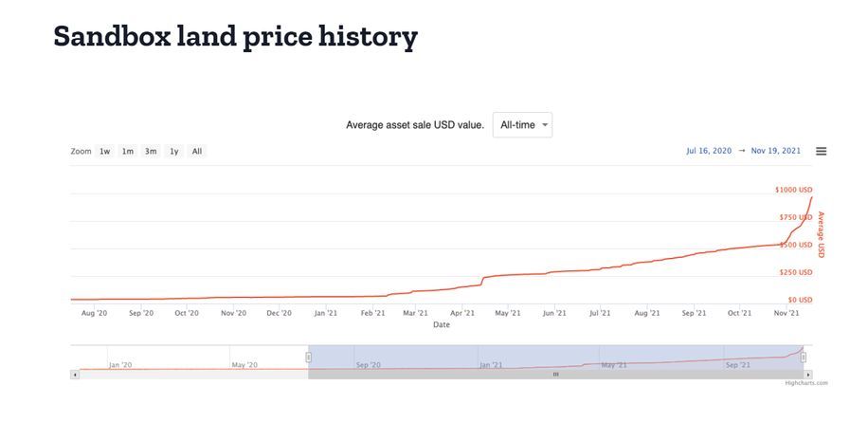Image resolution: width=868 pixels, height=422 pixels.
Task: Open the Highcharts.com credit link
Action: pos(806,383)
